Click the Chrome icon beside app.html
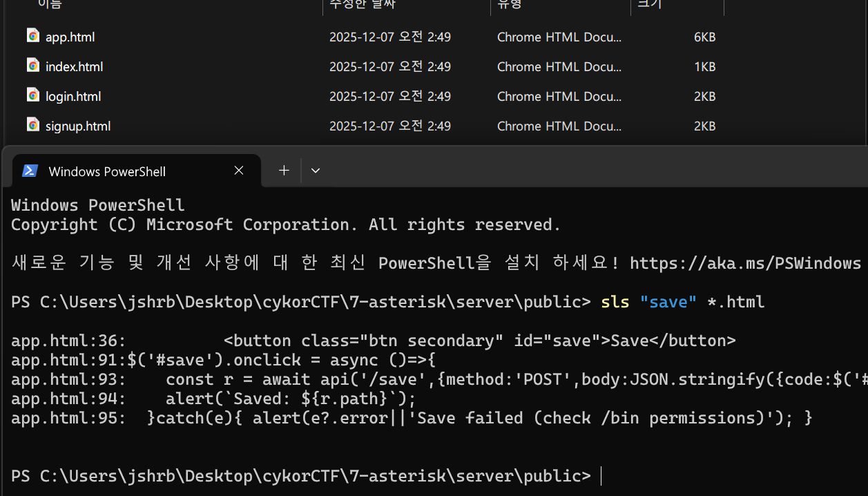The height and width of the screenshot is (496, 868). [x=33, y=36]
